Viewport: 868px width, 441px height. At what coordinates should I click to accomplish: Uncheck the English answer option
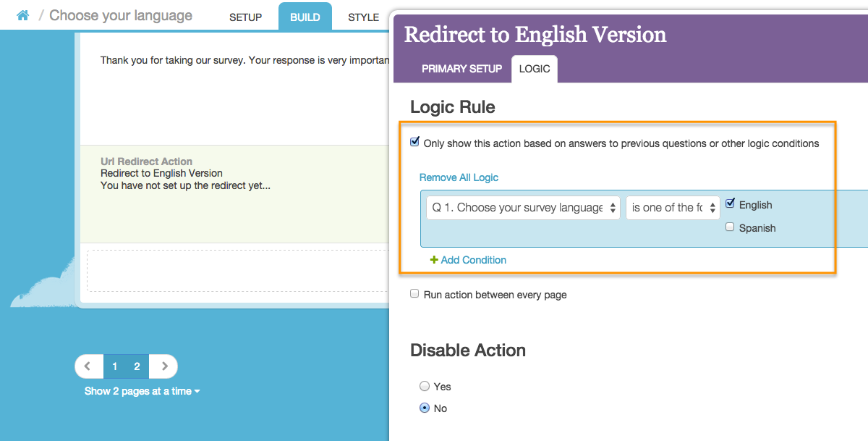click(730, 204)
